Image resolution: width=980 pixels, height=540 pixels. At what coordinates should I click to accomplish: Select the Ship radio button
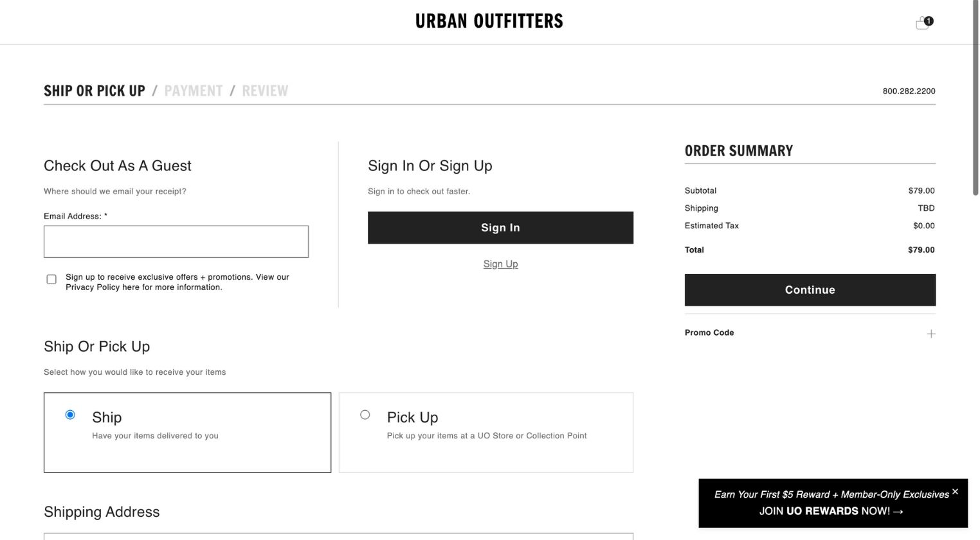[70, 415]
